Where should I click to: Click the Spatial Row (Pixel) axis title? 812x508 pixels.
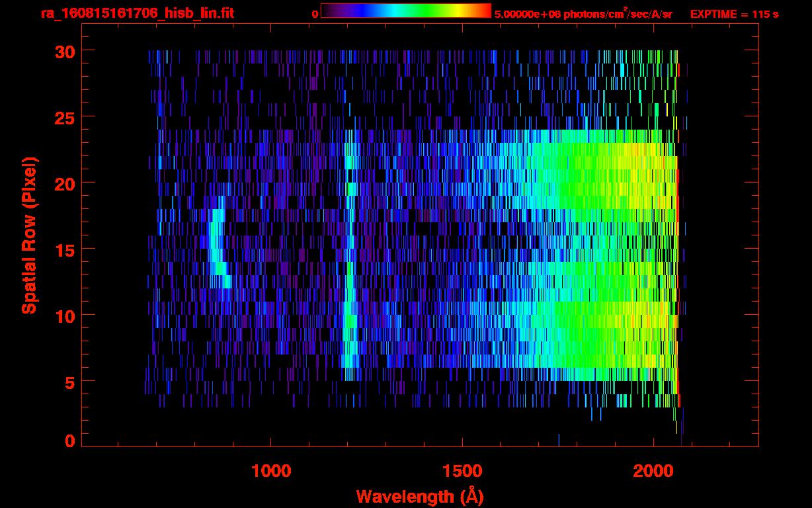click(28, 235)
